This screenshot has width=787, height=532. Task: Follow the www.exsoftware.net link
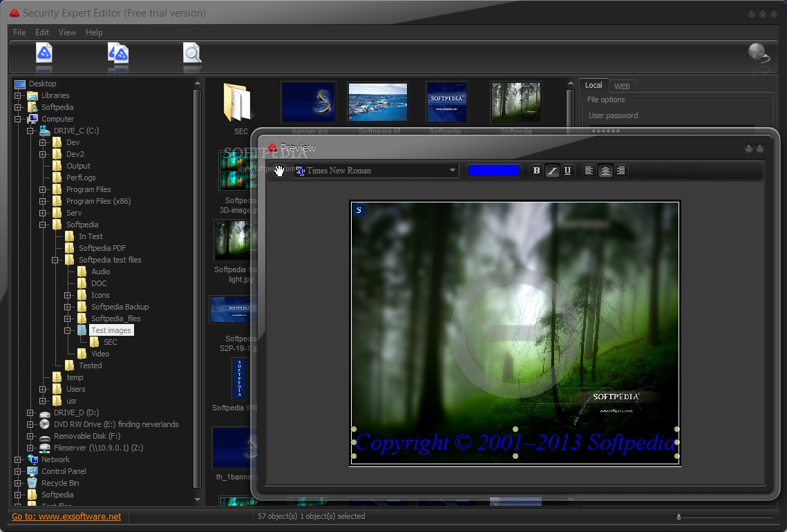(66, 516)
